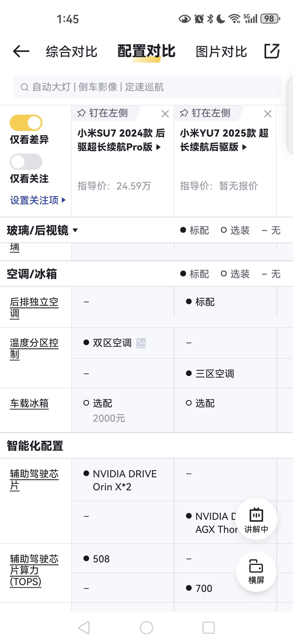Disable the 仅看差异 toggle
293x644 pixels.
click(26, 123)
